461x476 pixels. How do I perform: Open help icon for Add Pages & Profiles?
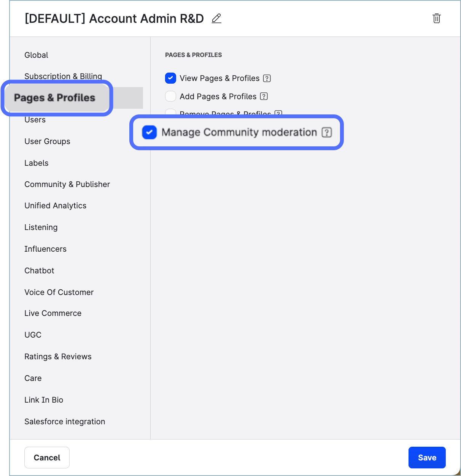tap(264, 97)
